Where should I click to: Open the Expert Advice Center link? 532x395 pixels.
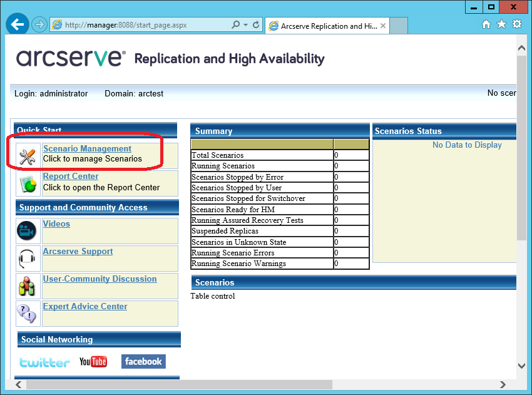(x=85, y=307)
